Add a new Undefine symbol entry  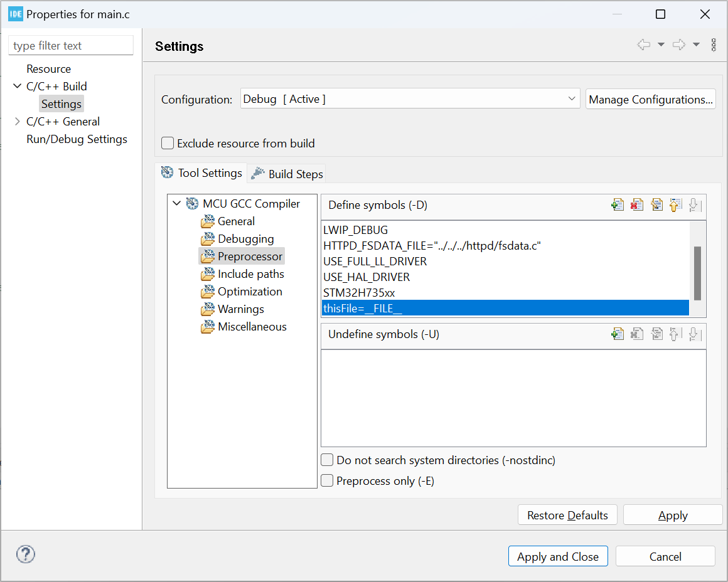pyautogui.click(x=618, y=334)
